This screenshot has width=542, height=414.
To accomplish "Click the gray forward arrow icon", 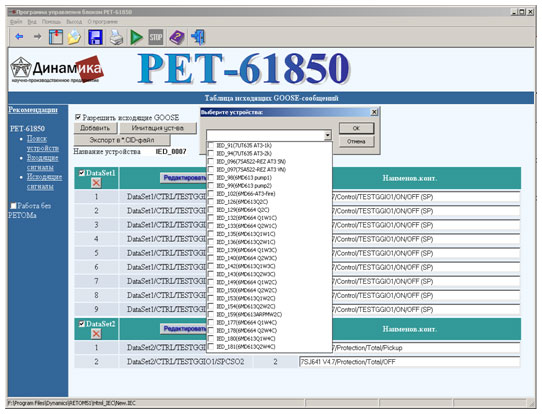I will 37,37.
